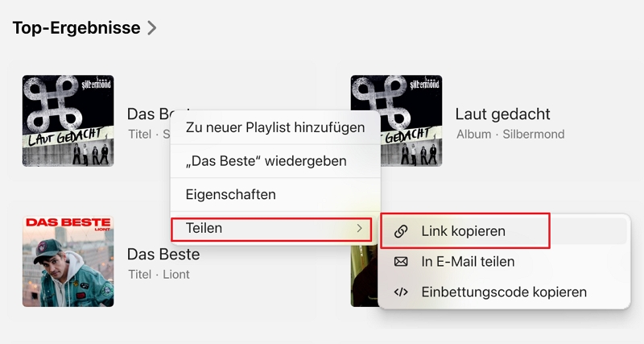Click the envelope icon for email sharing
This screenshot has height=344, width=644.
tap(401, 262)
